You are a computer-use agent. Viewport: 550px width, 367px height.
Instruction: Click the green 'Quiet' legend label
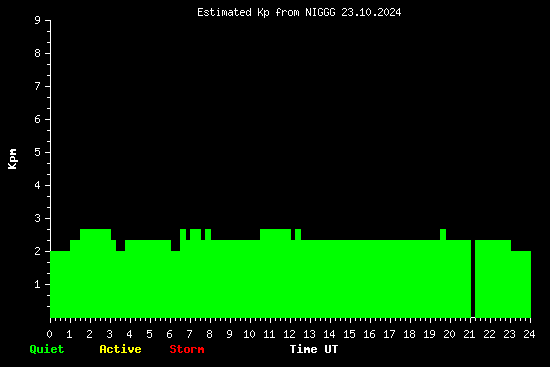47,349
